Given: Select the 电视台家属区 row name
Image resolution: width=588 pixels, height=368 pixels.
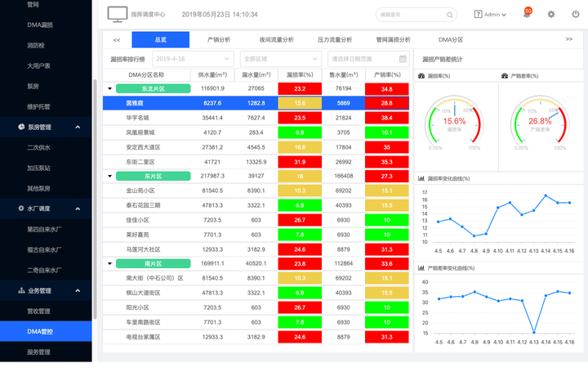Looking at the screenshot, I should point(143,337).
